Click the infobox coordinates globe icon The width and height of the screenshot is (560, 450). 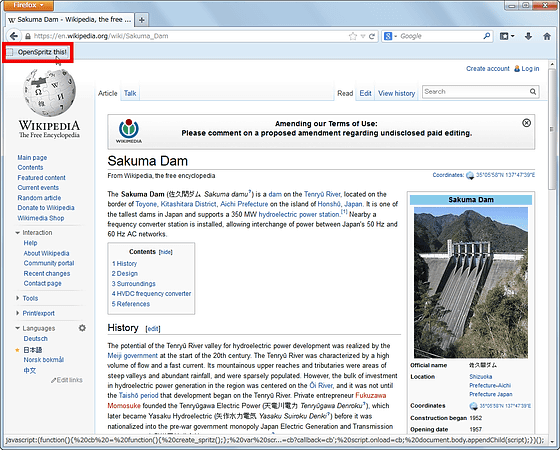click(473, 406)
